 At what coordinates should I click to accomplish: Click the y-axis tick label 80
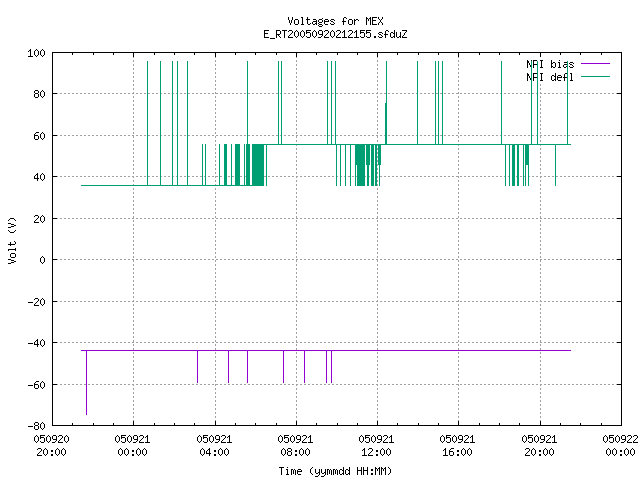[x=39, y=94]
